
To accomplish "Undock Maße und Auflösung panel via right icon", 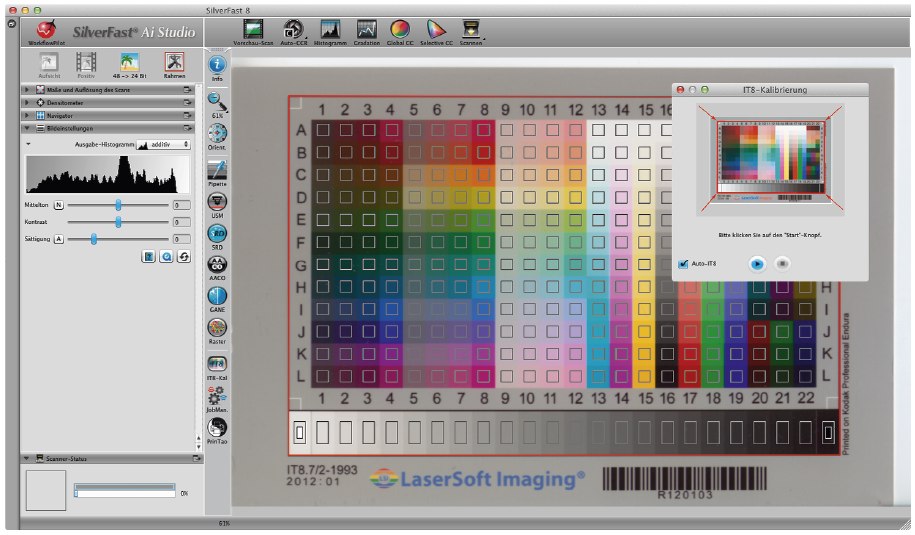I will [187, 90].
